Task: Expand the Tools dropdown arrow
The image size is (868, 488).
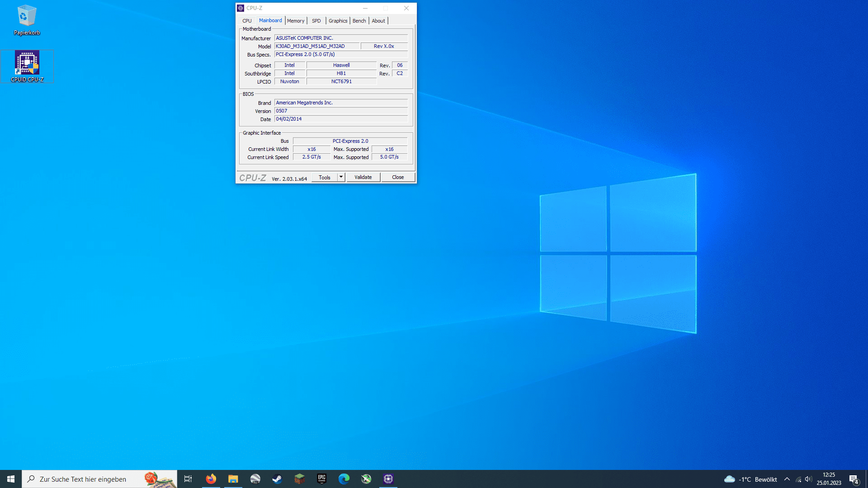Action: point(341,177)
